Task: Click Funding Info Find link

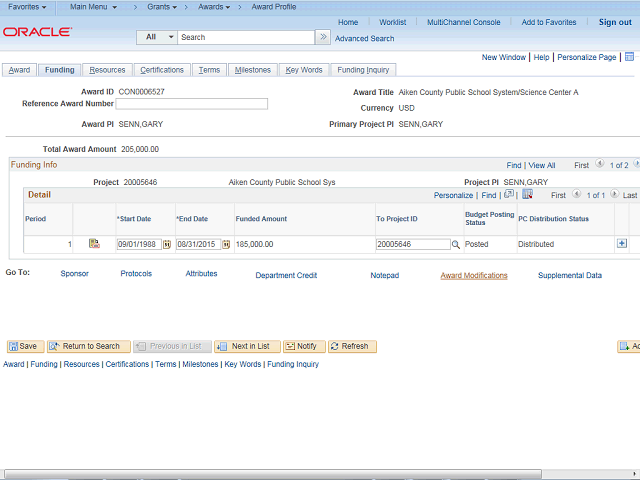Action: tap(513, 165)
